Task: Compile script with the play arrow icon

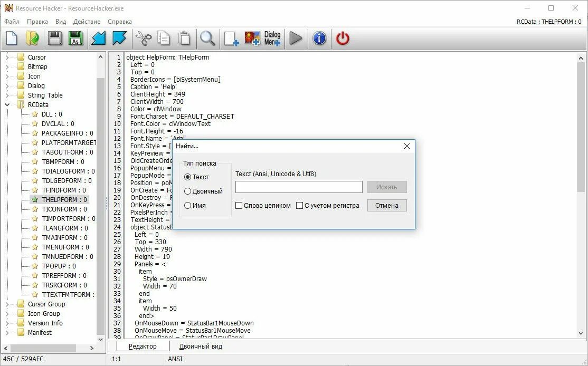Action: [x=296, y=38]
